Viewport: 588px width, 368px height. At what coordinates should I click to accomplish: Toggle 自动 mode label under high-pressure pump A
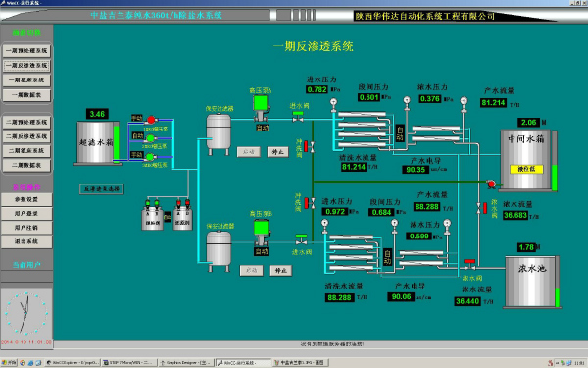[262, 128]
